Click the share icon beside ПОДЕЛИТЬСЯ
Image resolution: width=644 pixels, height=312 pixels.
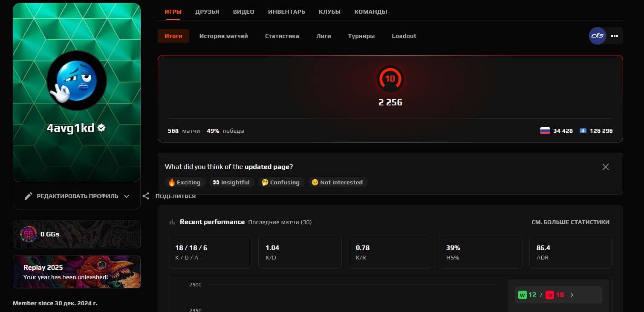coord(146,195)
